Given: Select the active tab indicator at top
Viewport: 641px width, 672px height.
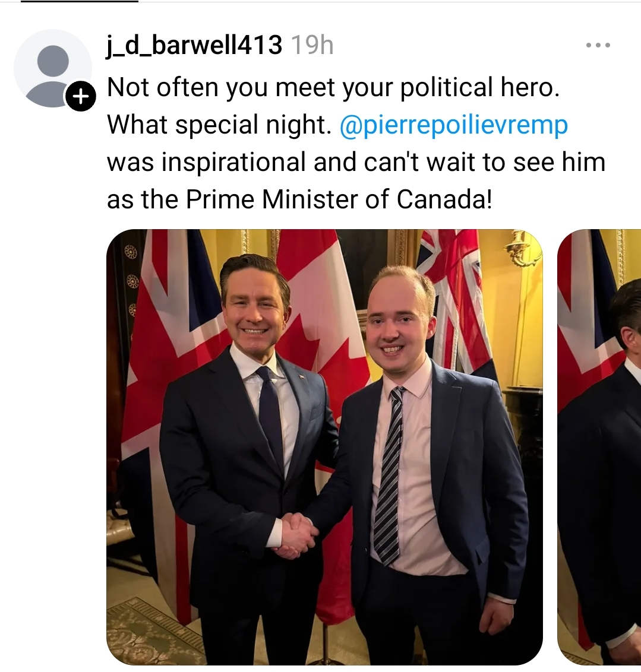Looking at the screenshot, I should pos(80,1).
